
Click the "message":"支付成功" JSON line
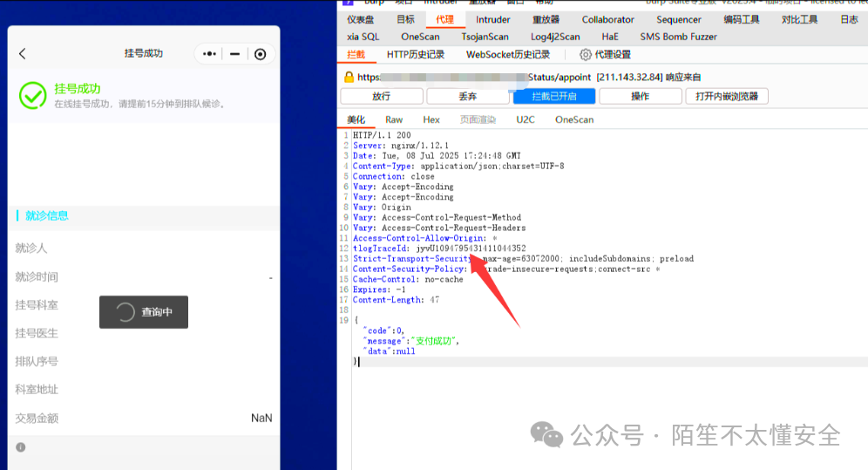411,341
